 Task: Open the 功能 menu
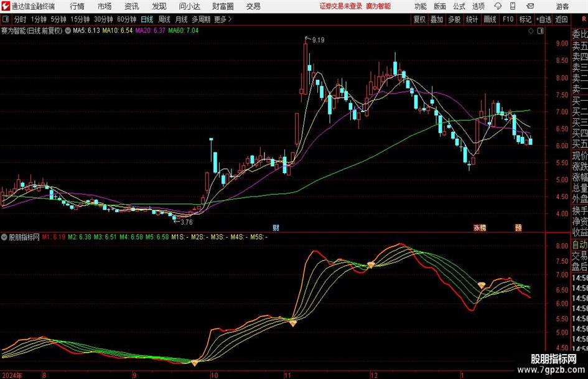(x=421, y=6)
